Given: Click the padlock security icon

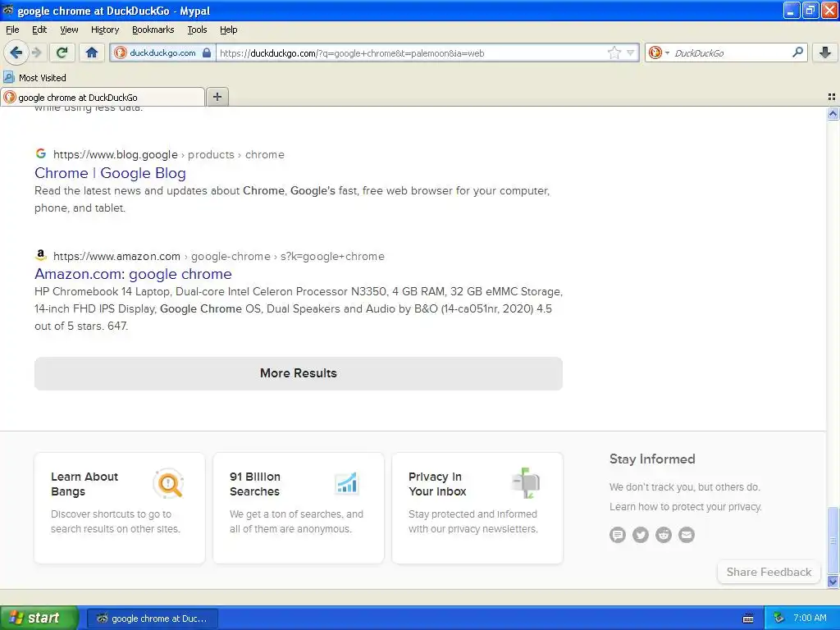Looking at the screenshot, I should (207, 52).
